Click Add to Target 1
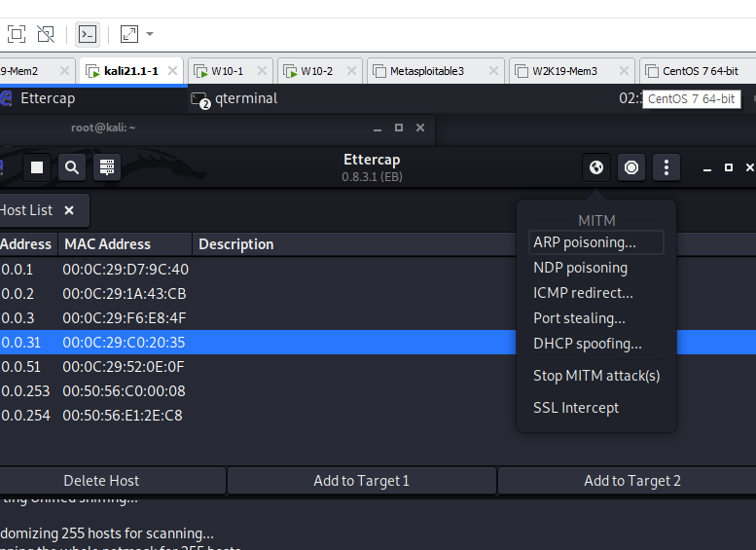The image size is (756, 550). click(362, 481)
